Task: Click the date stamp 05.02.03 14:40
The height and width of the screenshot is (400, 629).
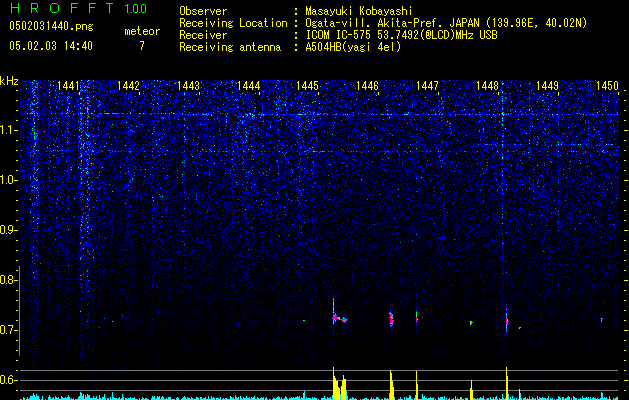Action: (x=51, y=46)
